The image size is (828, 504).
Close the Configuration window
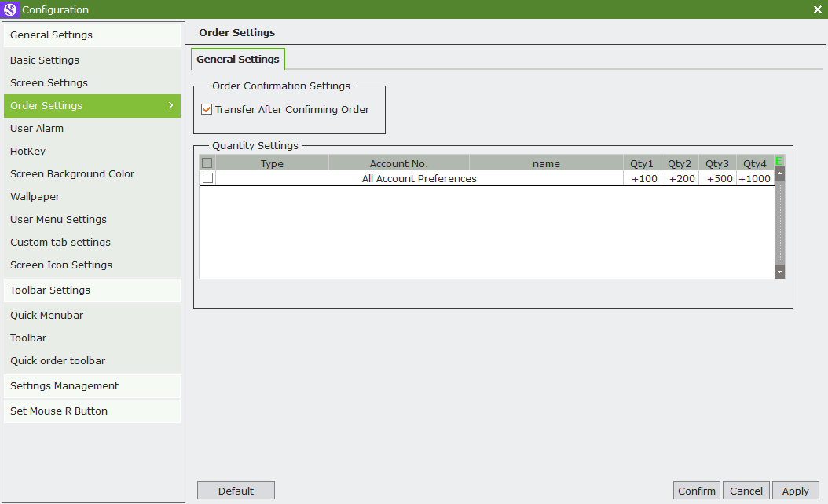tap(818, 9)
